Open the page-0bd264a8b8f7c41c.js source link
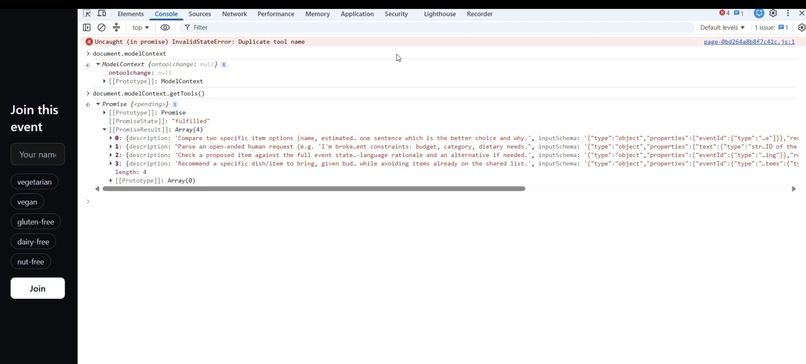Screen dimensions: 806x364 point(749,42)
